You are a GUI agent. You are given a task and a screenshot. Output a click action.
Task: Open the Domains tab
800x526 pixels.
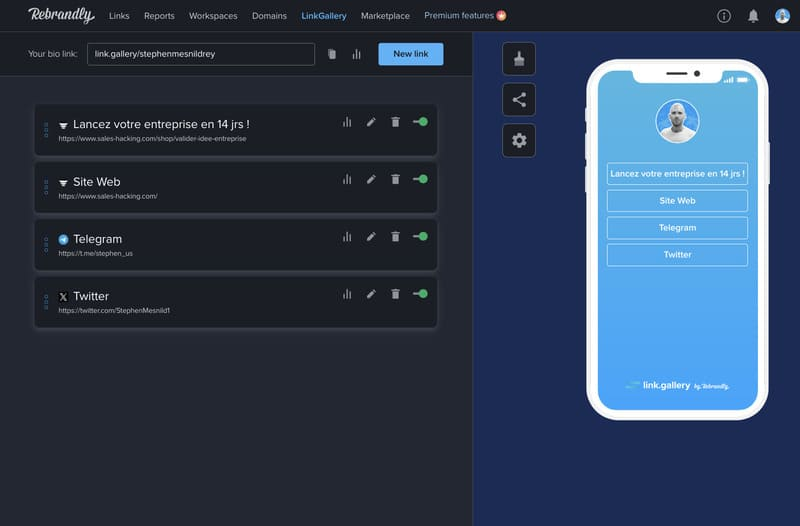coord(269,16)
